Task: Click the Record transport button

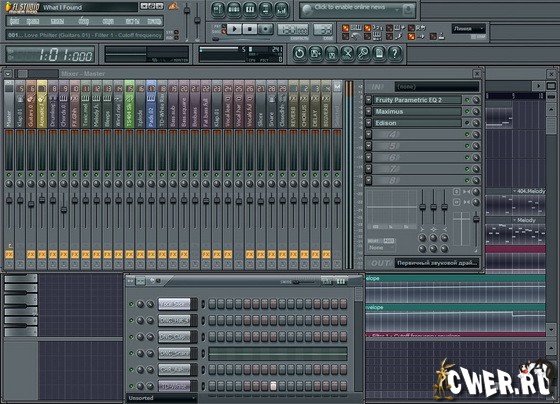Action: coord(265,29)
